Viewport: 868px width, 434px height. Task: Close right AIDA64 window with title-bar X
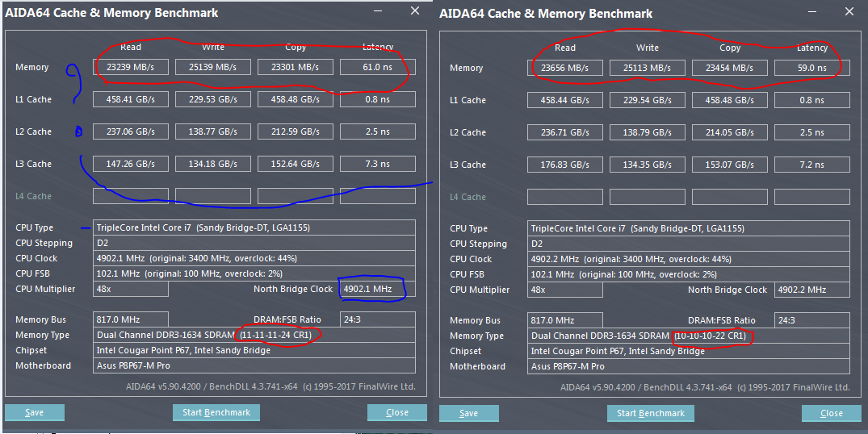point(847,11)
